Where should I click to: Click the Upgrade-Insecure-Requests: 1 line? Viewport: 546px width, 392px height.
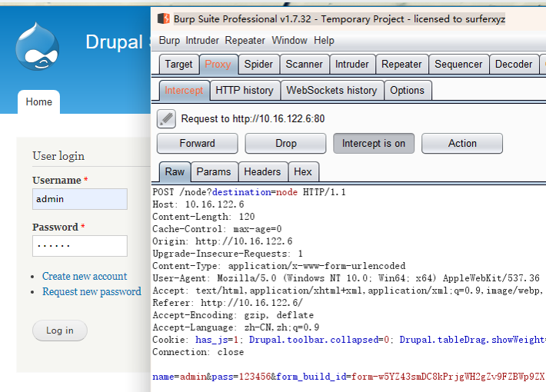click(228, 254)
